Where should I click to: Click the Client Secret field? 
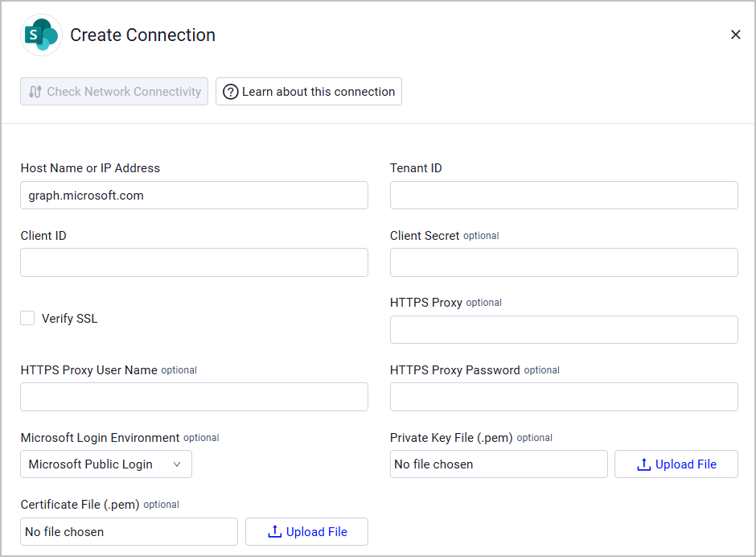point(564,262)
